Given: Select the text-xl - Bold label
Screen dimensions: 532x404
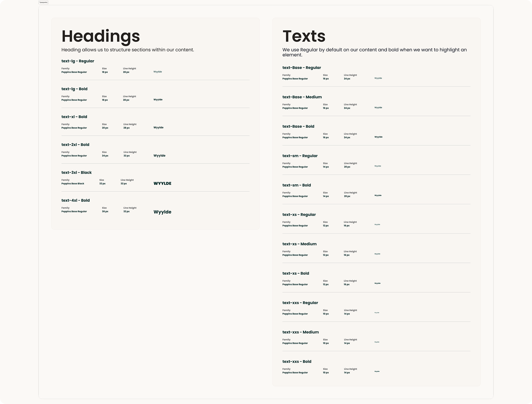Looking at the screenshot, I should 74,117.
